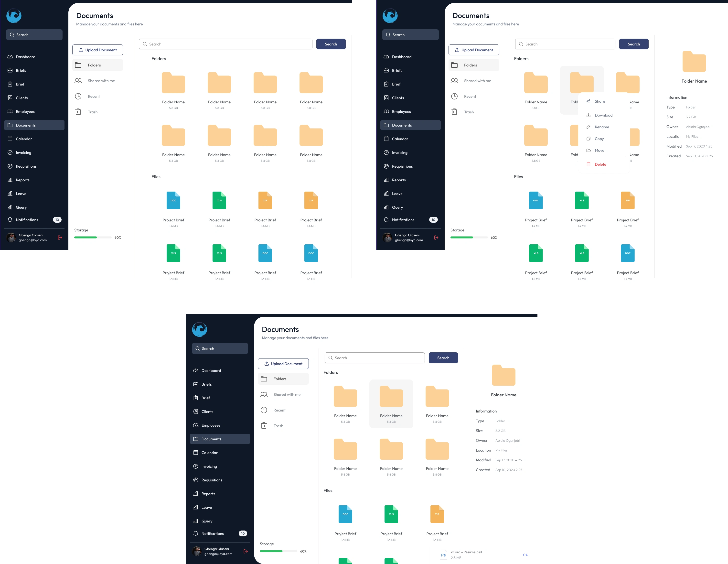Focus documents Search field in the context-menu screen
Image resolution: width=728 pixels, height=564 pixels.
click(x=565, y=44)
